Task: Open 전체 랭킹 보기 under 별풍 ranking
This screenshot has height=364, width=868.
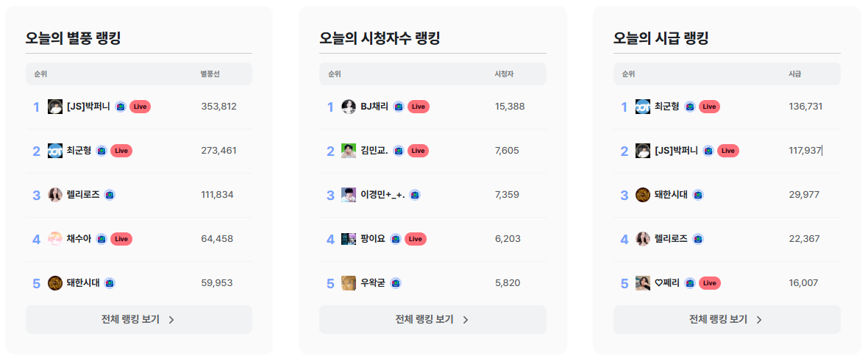Action: pos(139,320)
